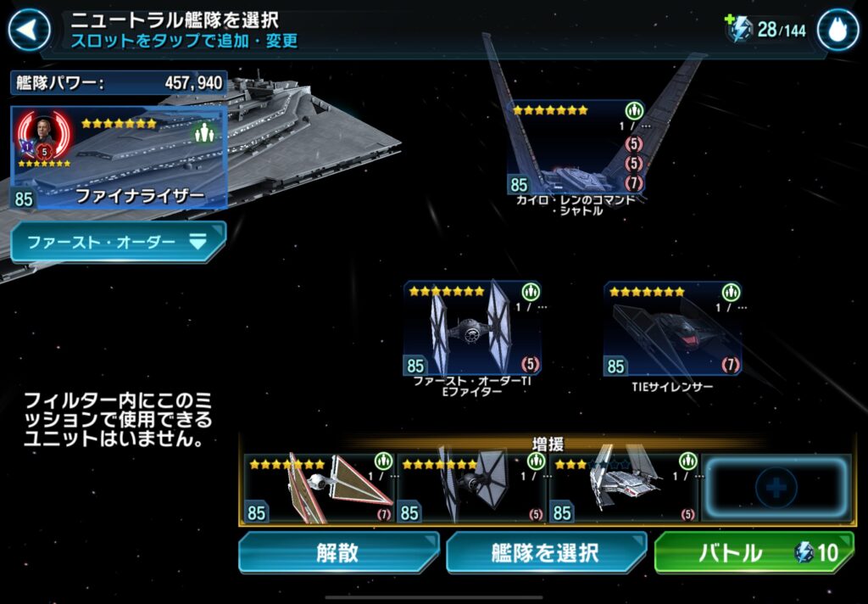
Task: Tap the back arrow icon
Action: [x=29, y=29]
